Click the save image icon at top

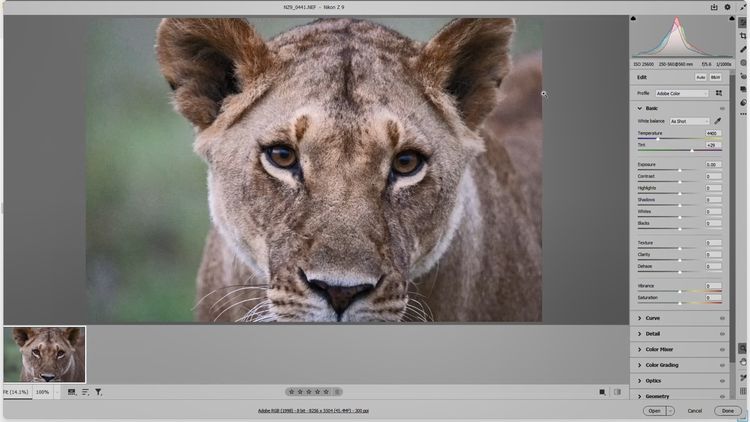715,6
